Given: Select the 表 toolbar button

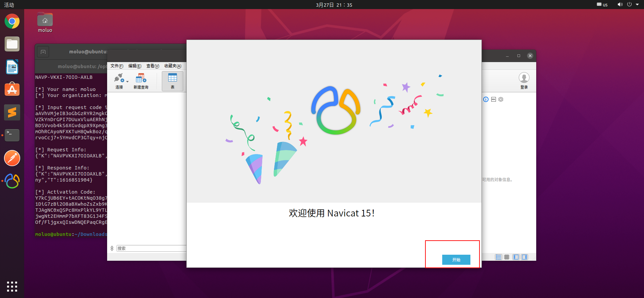Looking at the screenshot, I should tap(173, 81).
